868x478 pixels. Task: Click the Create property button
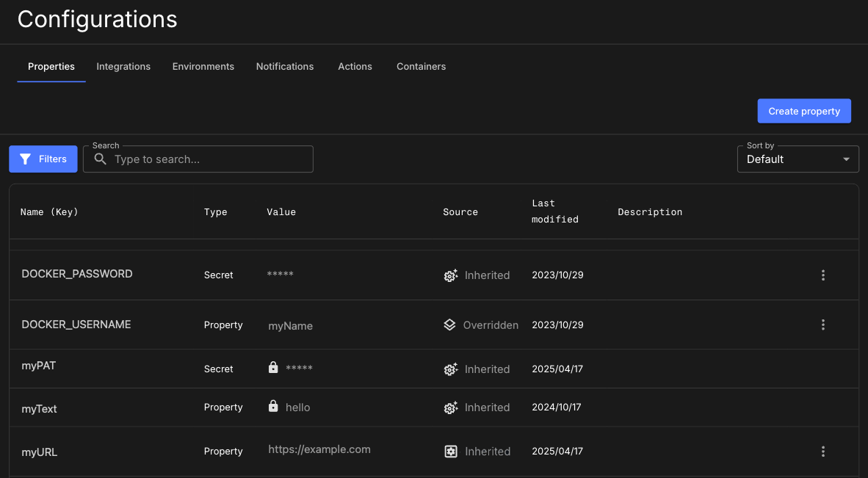pos(803,111)
